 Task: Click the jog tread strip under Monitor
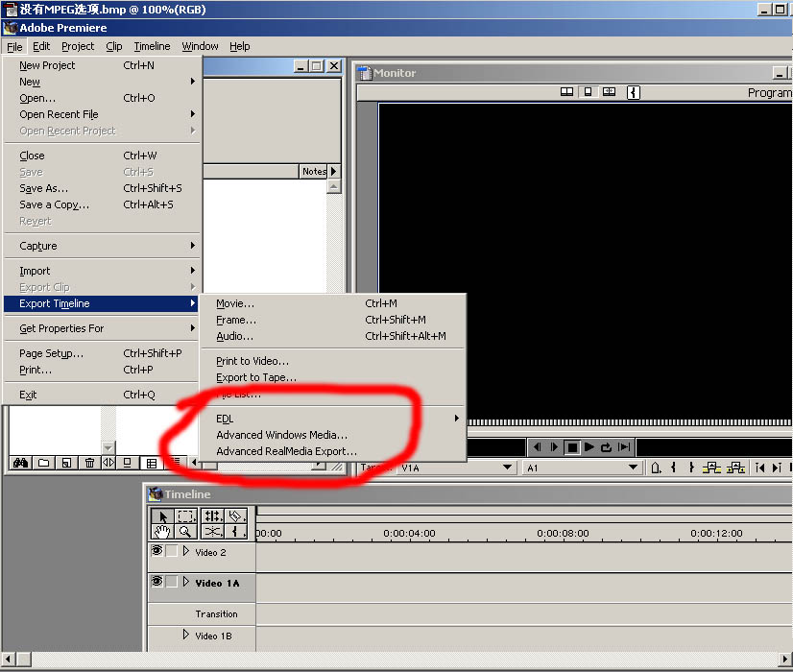pyautogui.click(x=630, y=421)
